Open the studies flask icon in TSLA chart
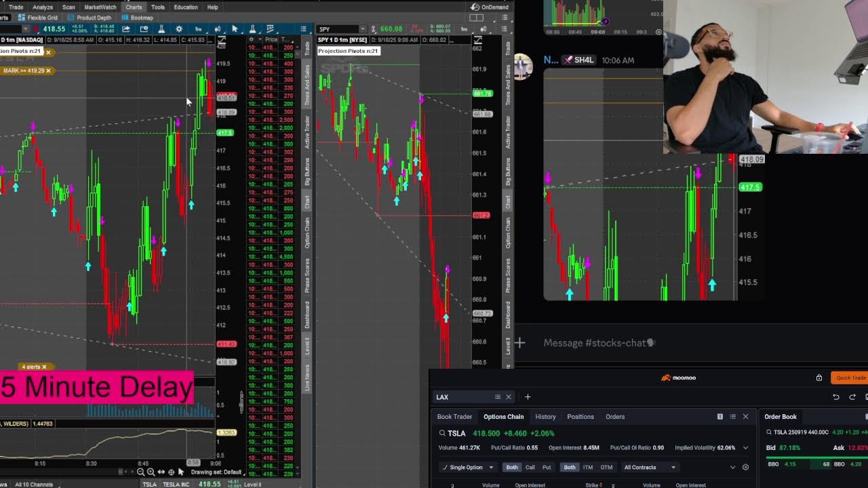Screen dimensions: 868x488 coord(161,29)
